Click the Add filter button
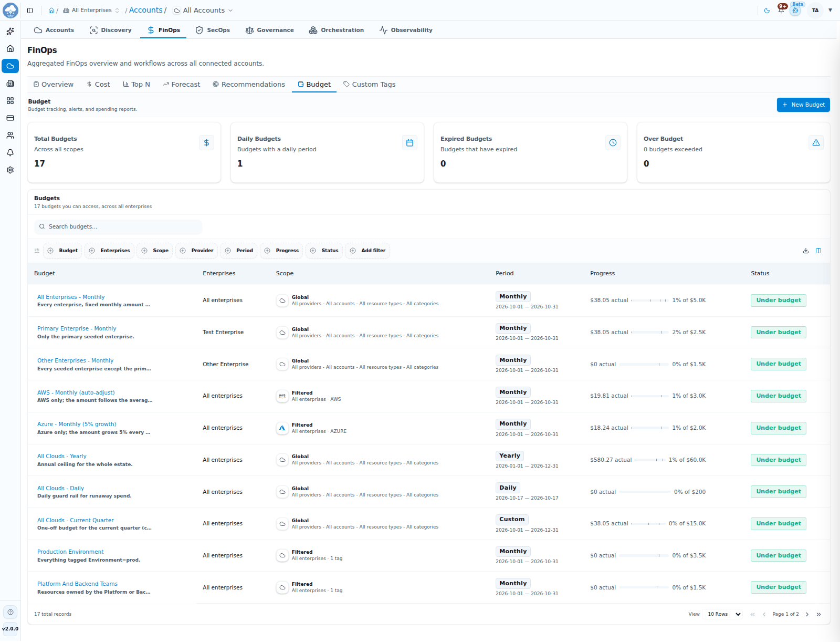 pyautogui.click(x=367, y=251)
